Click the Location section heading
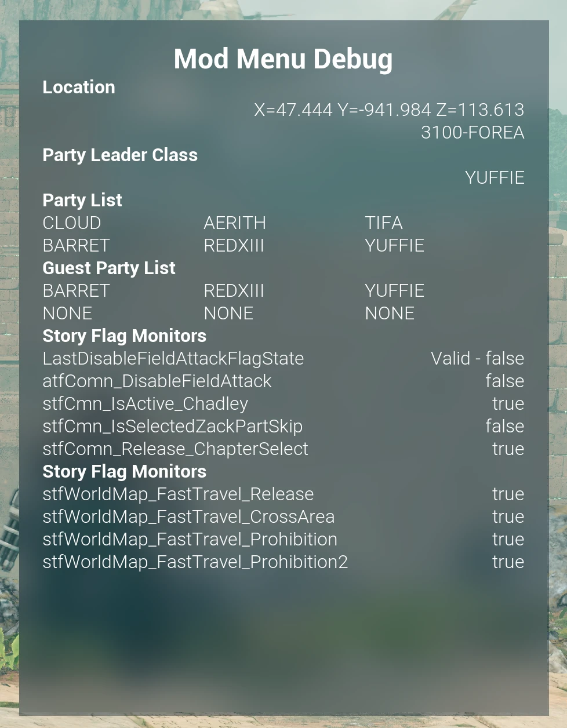Viewport: 567px width, 728px height. [79, 87]
